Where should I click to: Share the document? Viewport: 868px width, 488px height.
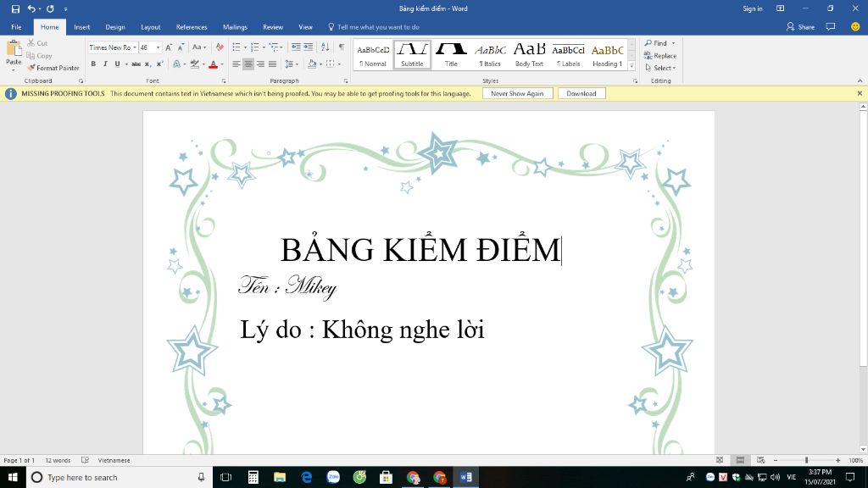click(x=800, y=27)
